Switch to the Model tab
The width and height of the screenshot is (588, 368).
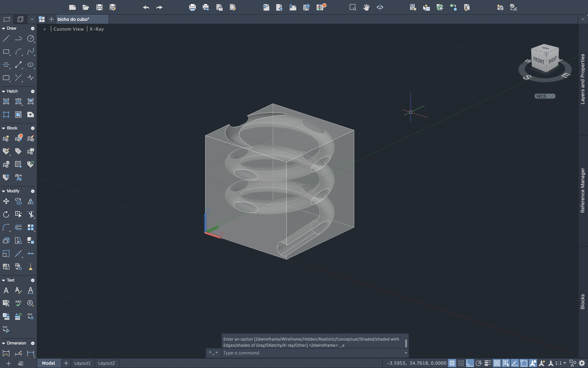tap(49, 363)
